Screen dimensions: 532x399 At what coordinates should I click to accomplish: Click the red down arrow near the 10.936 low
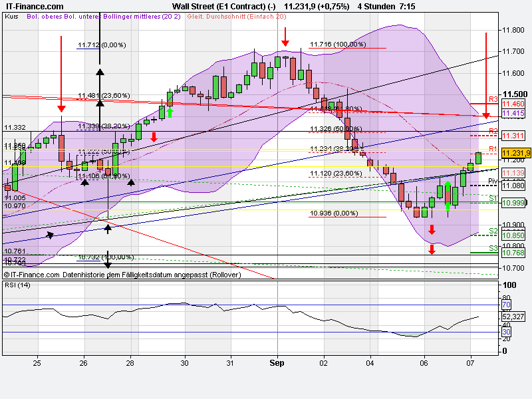[x=431, y=229]
